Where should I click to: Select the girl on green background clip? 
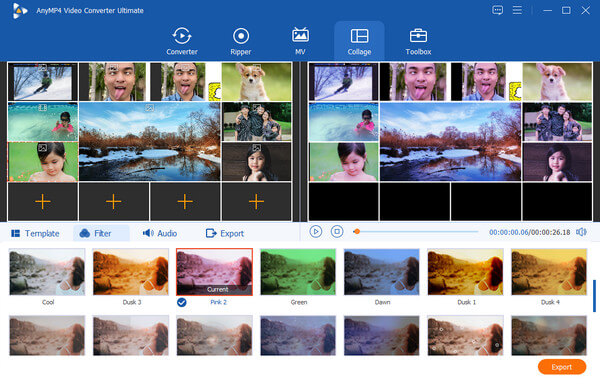pyautogui.click(x=43, y=162)
